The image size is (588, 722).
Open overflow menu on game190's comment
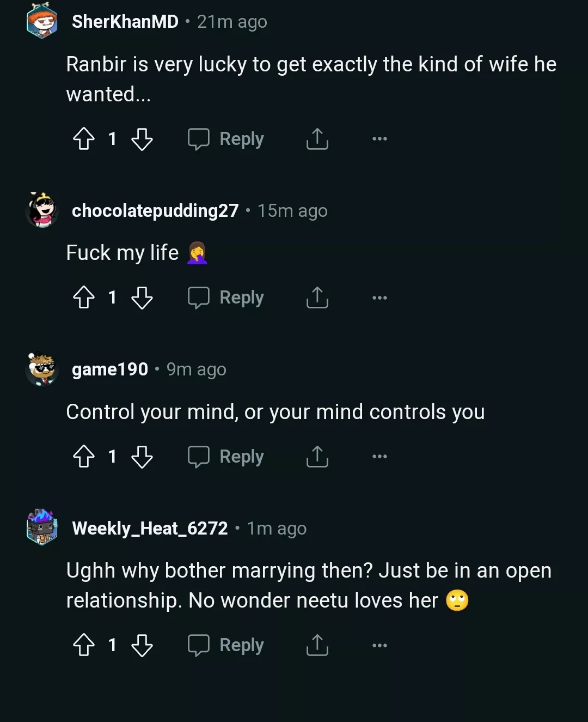click(379, 457)
